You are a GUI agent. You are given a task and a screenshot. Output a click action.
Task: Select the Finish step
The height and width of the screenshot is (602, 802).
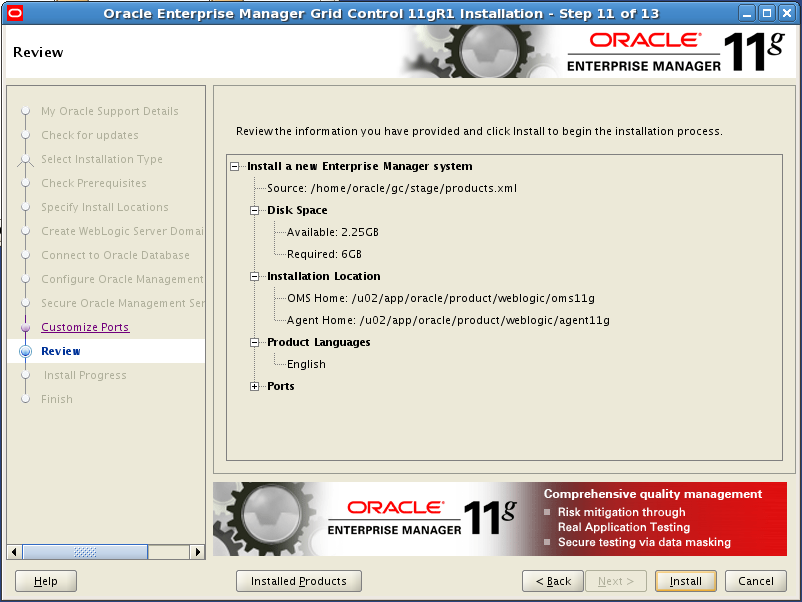[x=57, y=399]
